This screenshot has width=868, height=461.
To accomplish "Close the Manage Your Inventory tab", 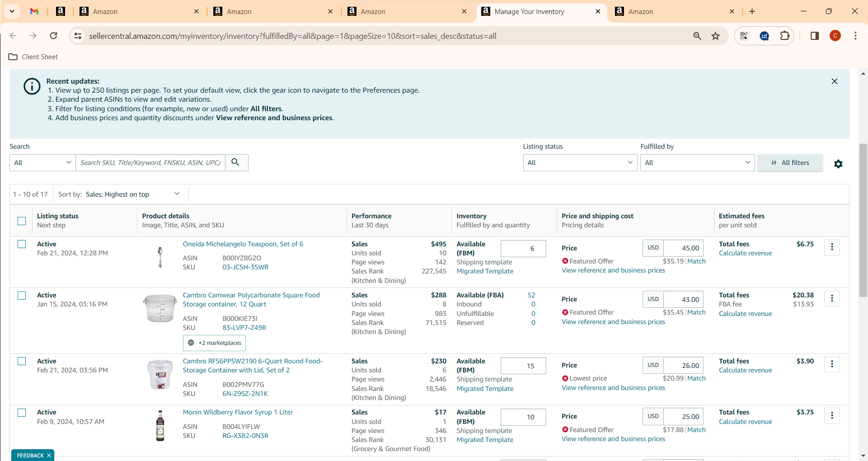I will click(598, 11).
